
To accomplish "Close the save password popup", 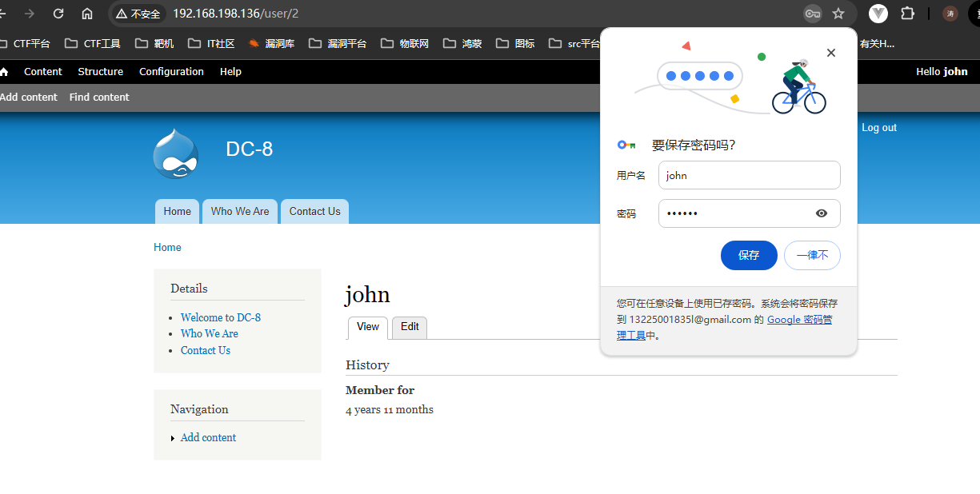I will click(831, 53).
